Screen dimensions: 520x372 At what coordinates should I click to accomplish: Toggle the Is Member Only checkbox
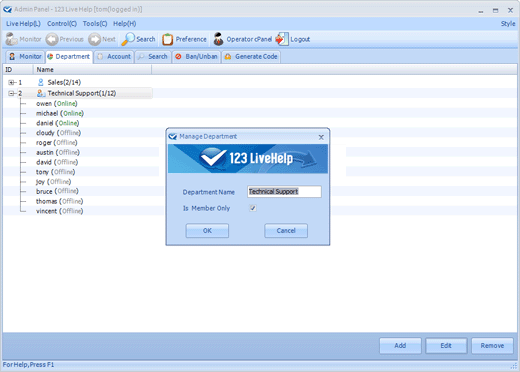click(253, 208)
